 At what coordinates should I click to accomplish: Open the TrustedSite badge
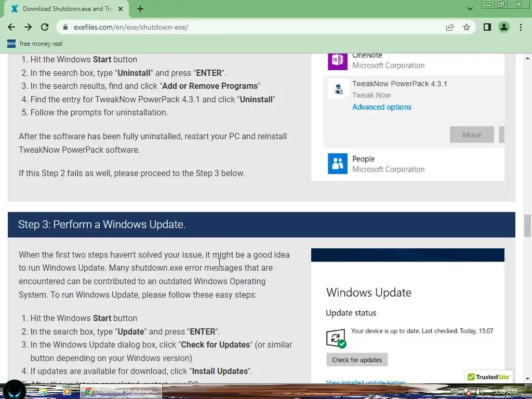pyautogui.click(x=488, y=377)
